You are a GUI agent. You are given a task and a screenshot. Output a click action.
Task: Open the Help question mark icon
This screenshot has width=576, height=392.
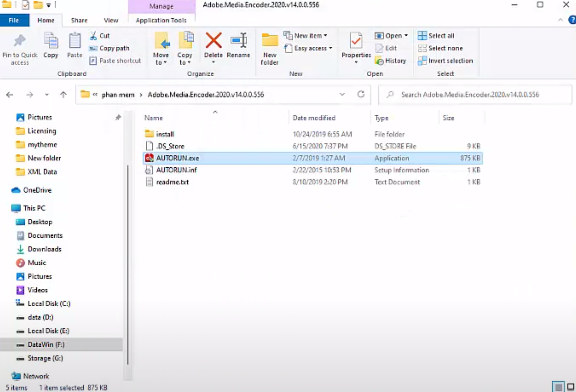572,20
